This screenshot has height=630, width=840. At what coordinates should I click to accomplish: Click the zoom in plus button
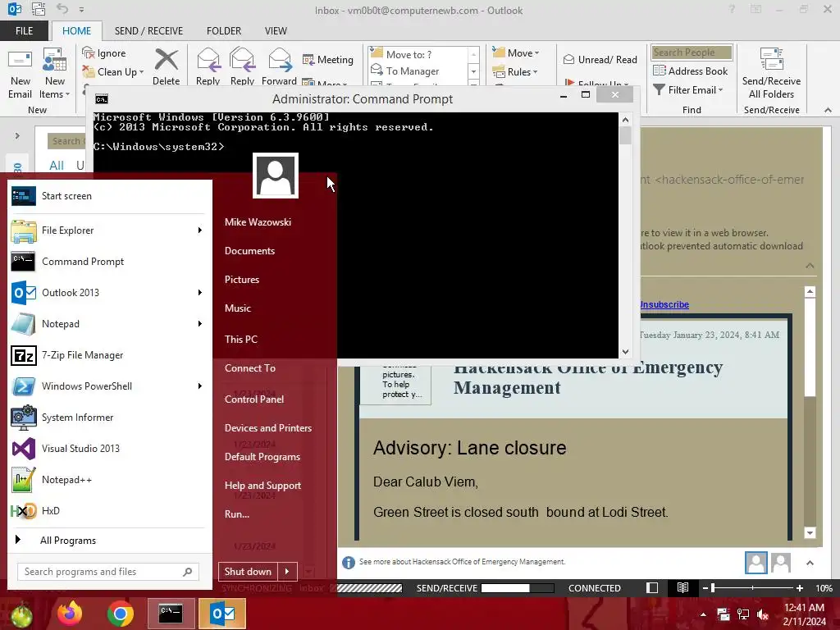click(x=800, y=587)
